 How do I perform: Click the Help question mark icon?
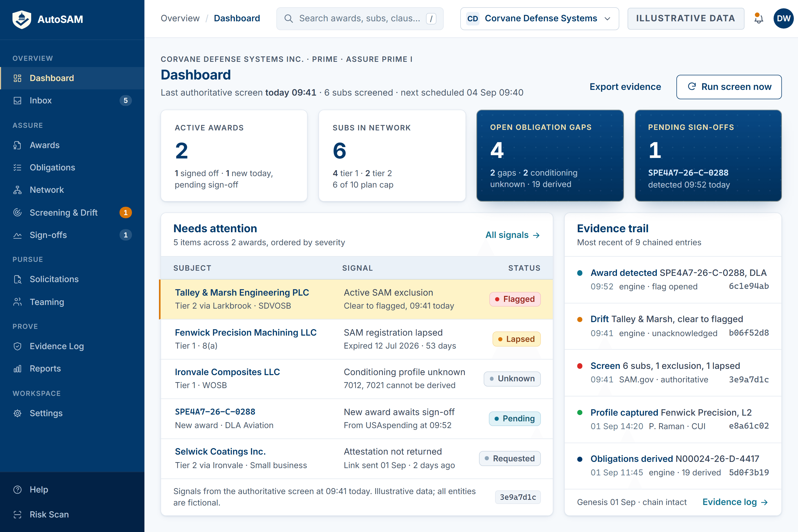point(17,490)
